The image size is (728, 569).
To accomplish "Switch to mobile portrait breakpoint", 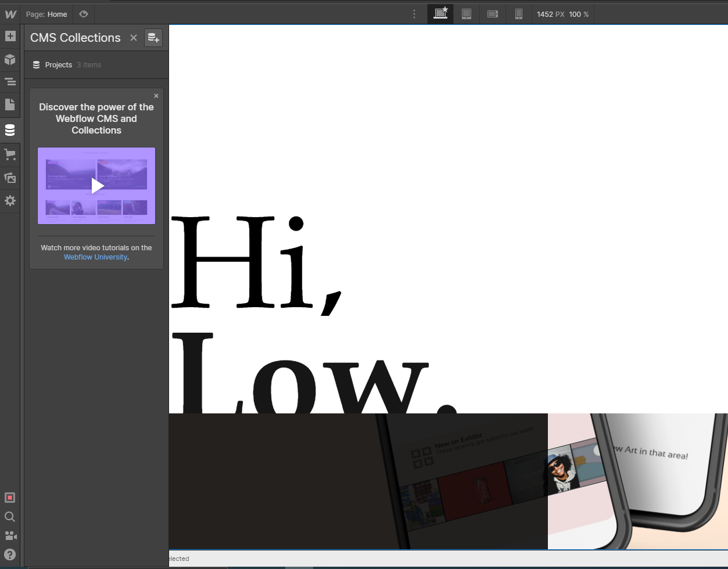I will click(519, 14).
